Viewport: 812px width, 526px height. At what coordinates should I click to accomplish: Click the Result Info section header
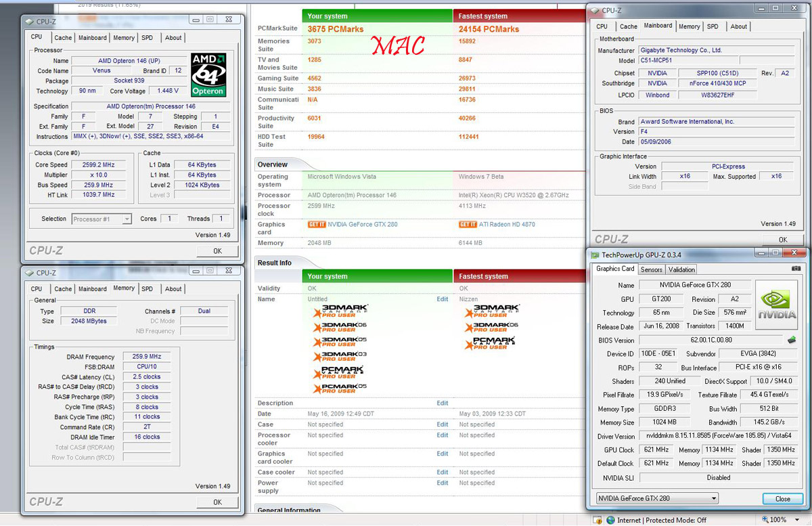[274, 263]
